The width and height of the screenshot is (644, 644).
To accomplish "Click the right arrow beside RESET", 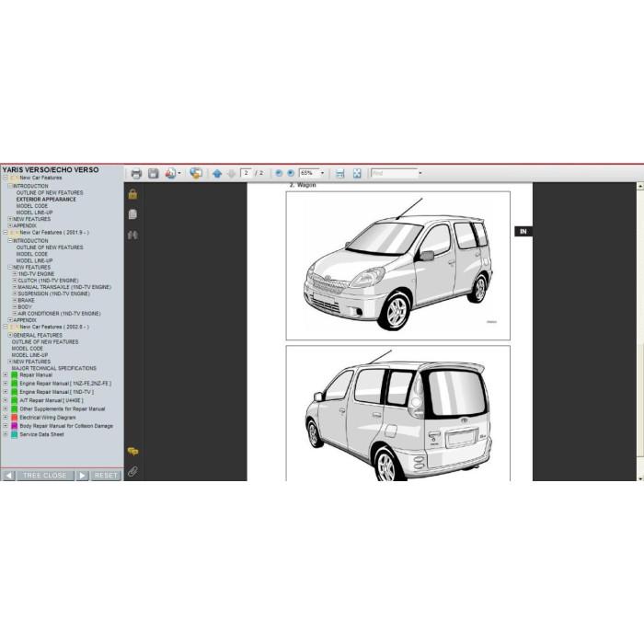I will click(x=82, y=476).
